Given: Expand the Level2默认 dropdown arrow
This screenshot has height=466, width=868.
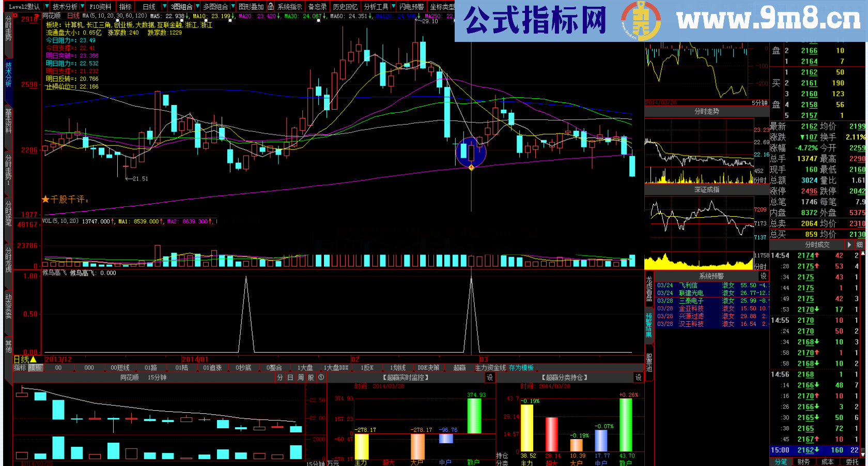Looking at the screenshot, I should [x=47, y=7].
